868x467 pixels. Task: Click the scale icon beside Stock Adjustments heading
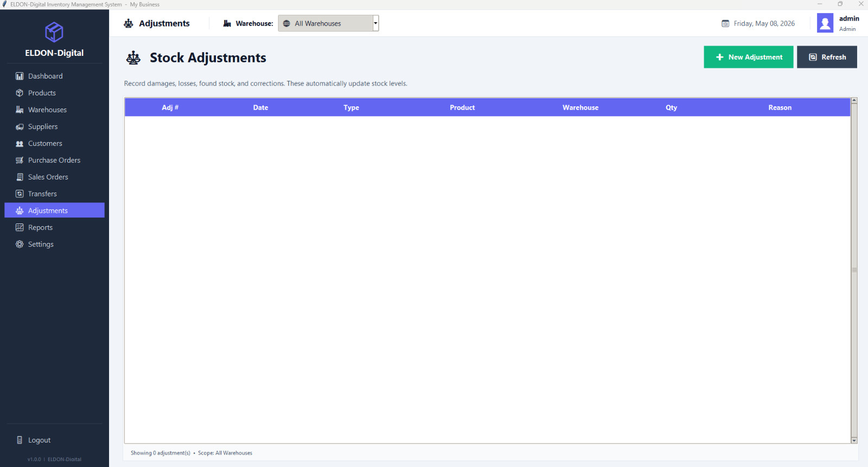click(x=133, y=58)
